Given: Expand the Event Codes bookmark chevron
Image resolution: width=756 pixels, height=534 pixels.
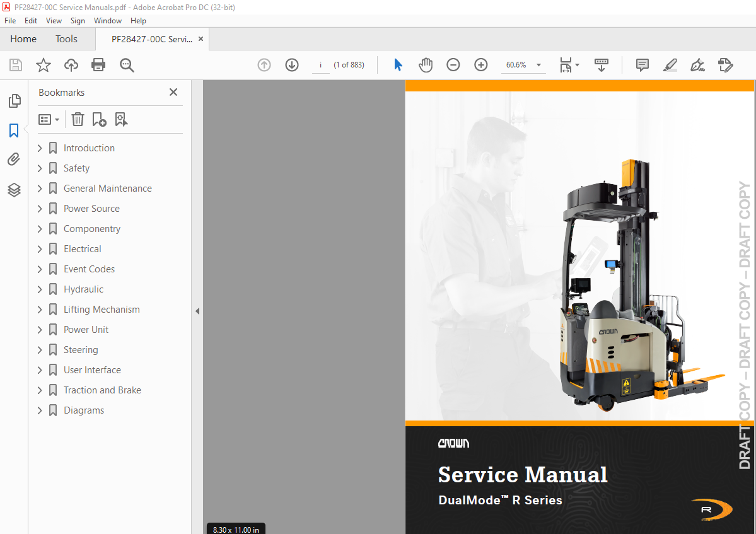Looking at the screenshot, I should tap(40, 269).
